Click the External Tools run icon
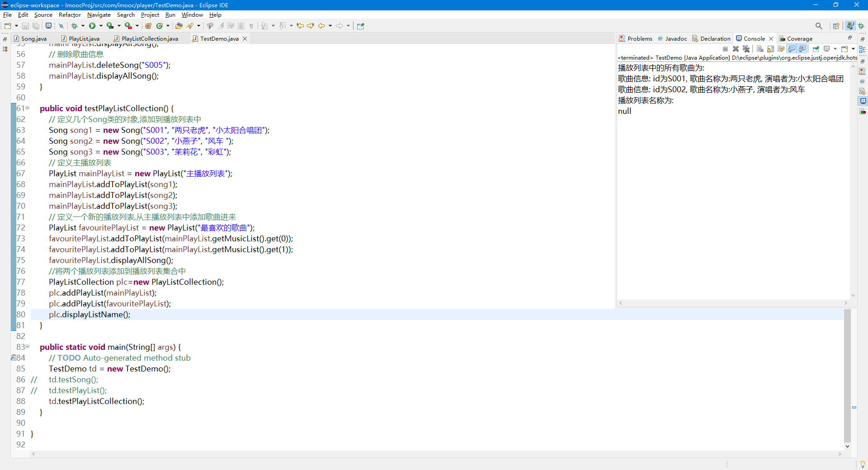The height and width of the screenshot is (470, 868). pos(128,26)
